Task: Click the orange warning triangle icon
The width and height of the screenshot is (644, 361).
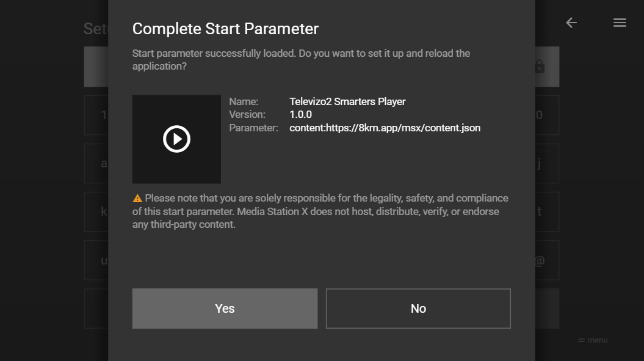Action: coord(137,197)
